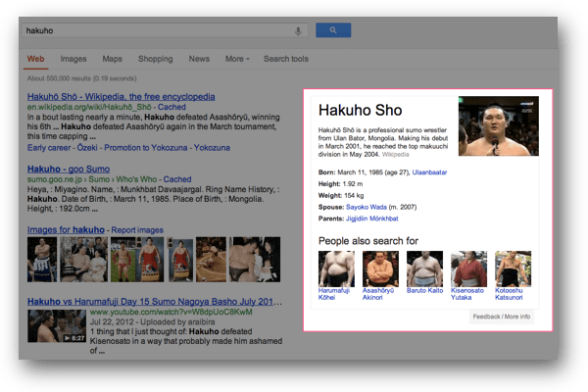Open the Ōzeki section link
The image size is (588, 392).
tap(87, 148)
